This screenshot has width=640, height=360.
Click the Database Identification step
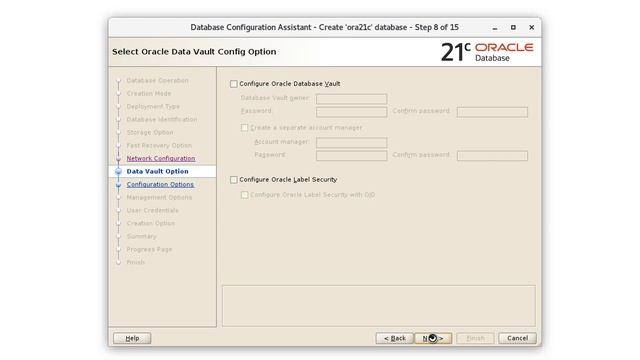162,120
